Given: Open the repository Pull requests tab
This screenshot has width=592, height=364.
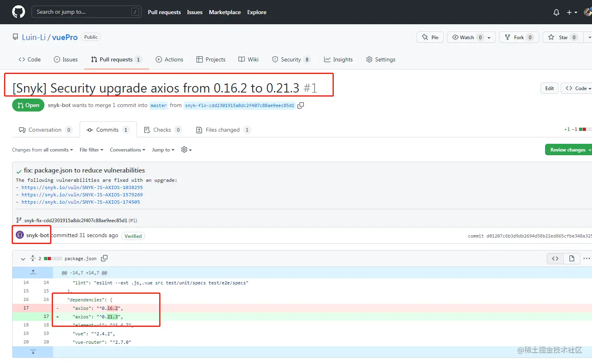Looking at the screenshot, I should (x=116, y=59).
